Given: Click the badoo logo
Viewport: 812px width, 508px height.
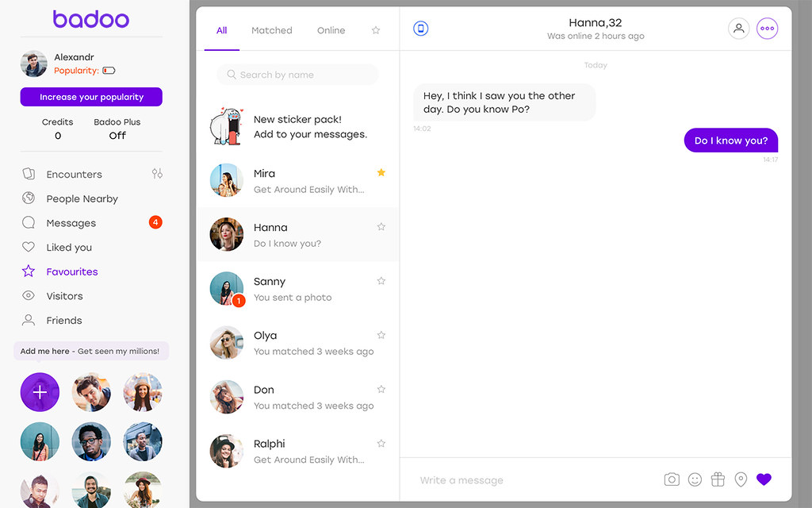Looking at the screenshot, I should (x=91, y=19).
